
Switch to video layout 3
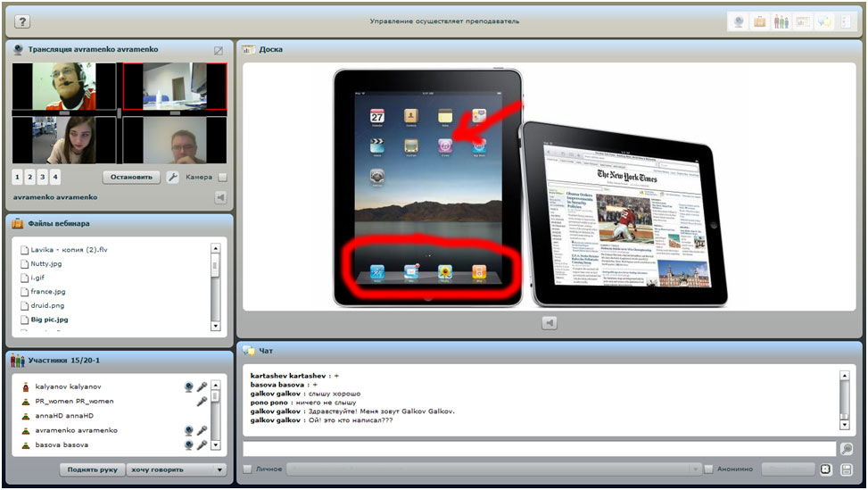point(43,178)
